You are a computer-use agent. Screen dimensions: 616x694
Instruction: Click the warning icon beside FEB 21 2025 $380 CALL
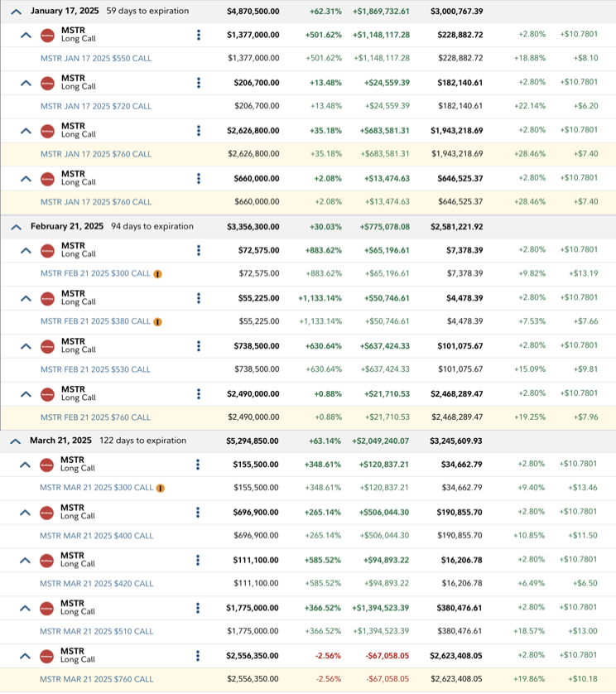(157, 322)
